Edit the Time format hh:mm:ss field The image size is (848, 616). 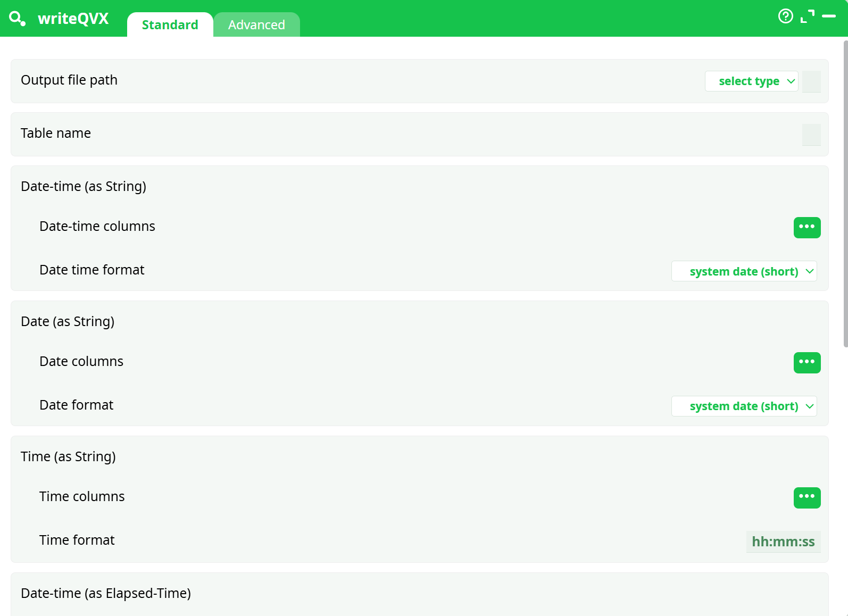click(783, 542)
